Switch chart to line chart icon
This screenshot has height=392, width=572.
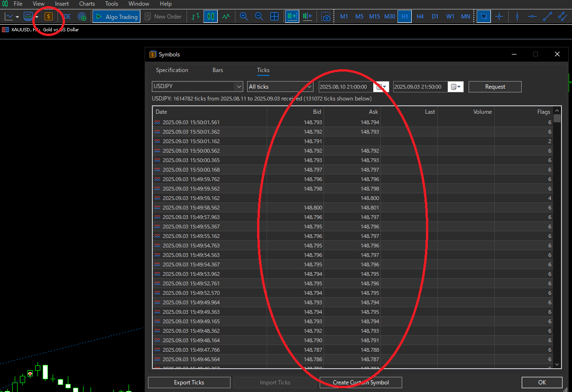[226, 17]
